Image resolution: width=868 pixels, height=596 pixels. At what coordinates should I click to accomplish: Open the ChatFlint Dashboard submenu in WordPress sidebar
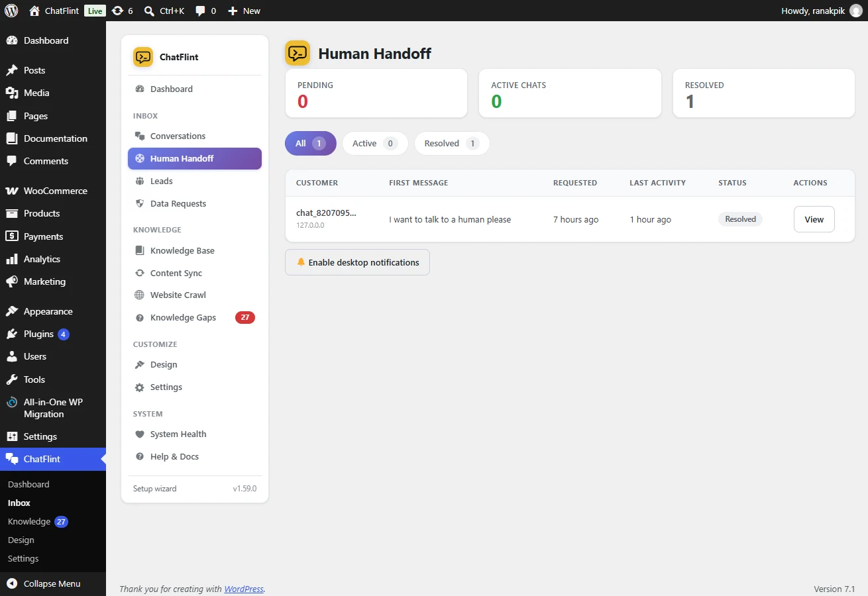pyautogui.click(x=28, y=484)
